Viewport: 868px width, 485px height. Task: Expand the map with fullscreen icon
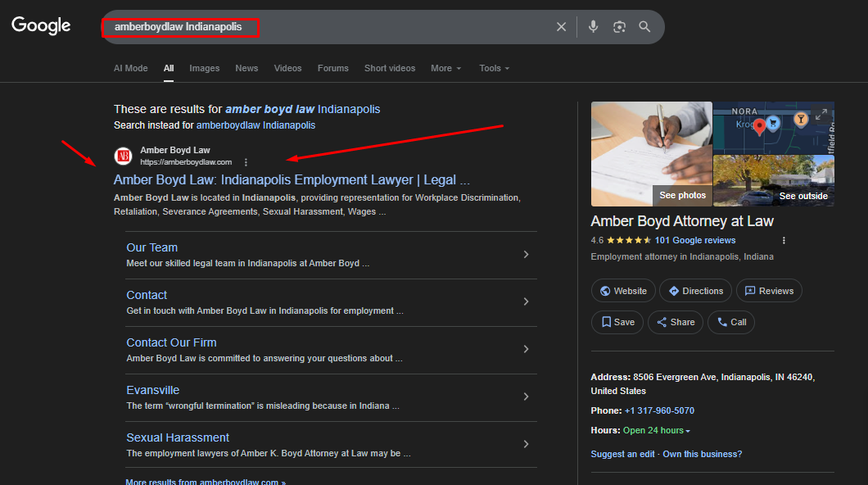tap(822, 115)
